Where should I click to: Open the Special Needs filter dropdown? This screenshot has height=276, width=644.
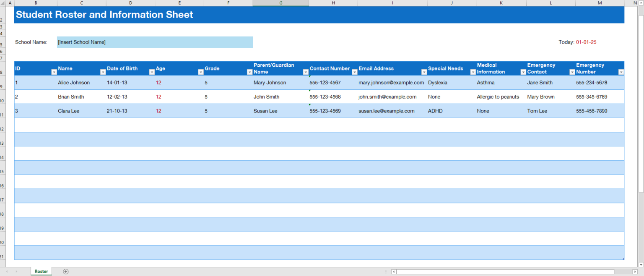tap(473, 72)
